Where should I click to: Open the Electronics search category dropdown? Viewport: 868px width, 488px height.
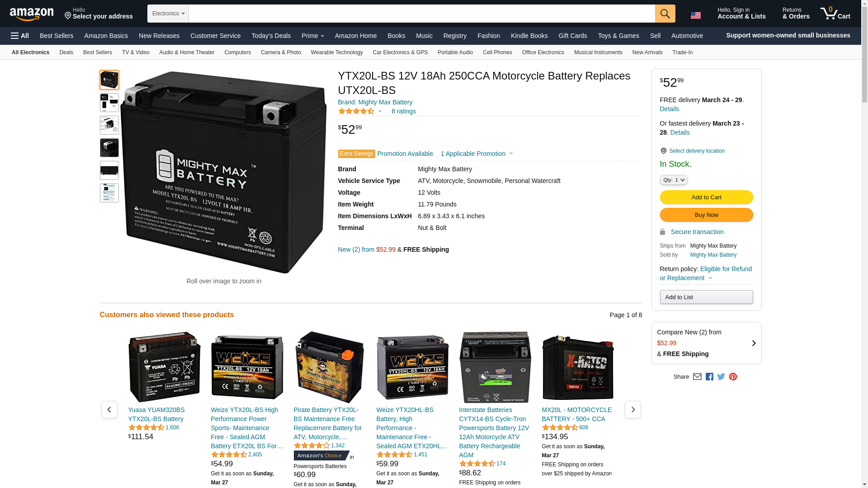(x=168, y=14)
